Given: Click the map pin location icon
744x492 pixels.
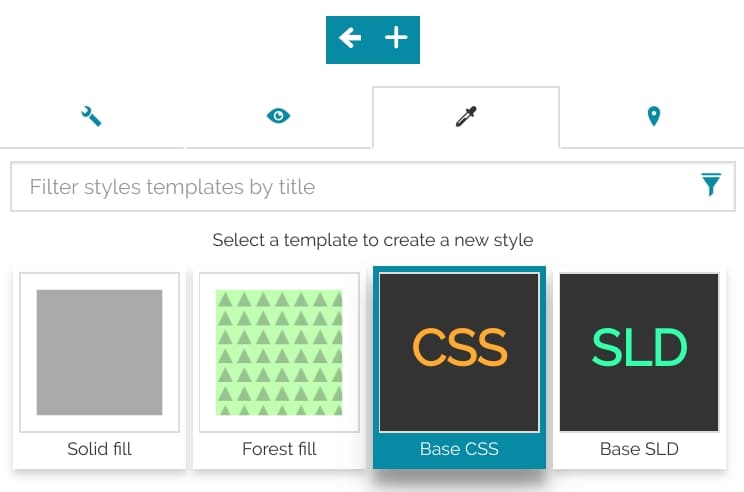Looking at the screenshot, I should [x=653, y=117].
